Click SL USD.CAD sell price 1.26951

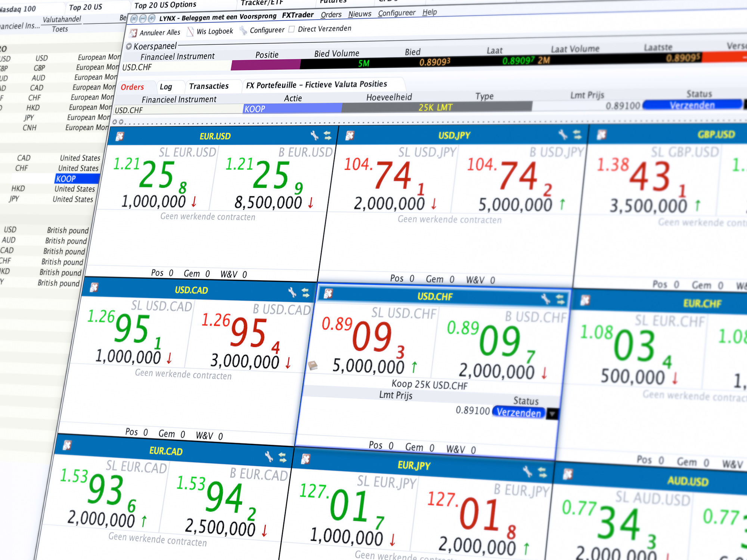click(x=124, y=329)
